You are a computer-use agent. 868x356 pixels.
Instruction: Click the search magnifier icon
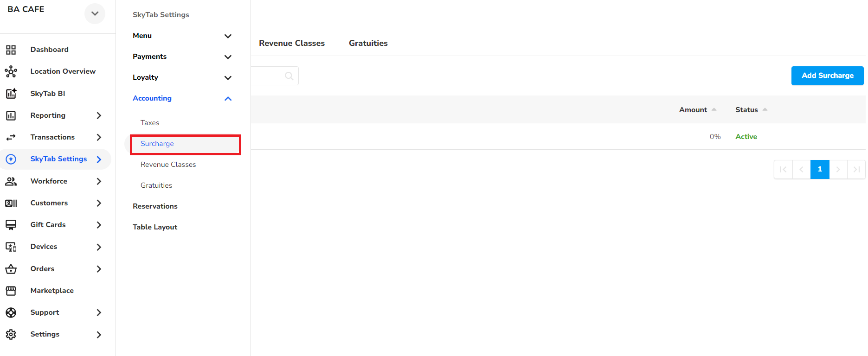click(289, 76)
